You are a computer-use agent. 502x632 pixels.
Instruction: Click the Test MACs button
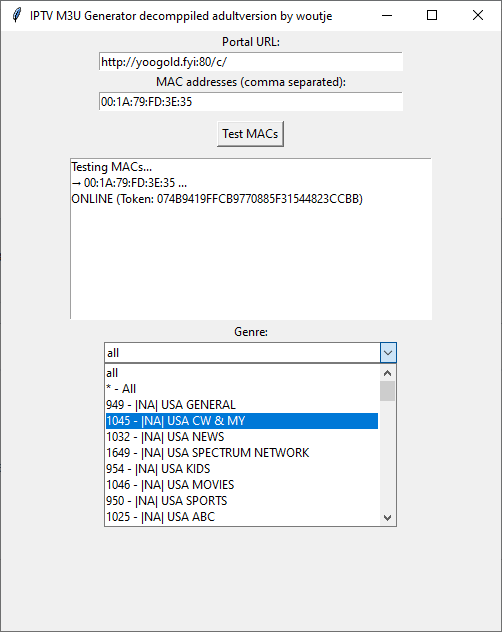click(250, 134)
